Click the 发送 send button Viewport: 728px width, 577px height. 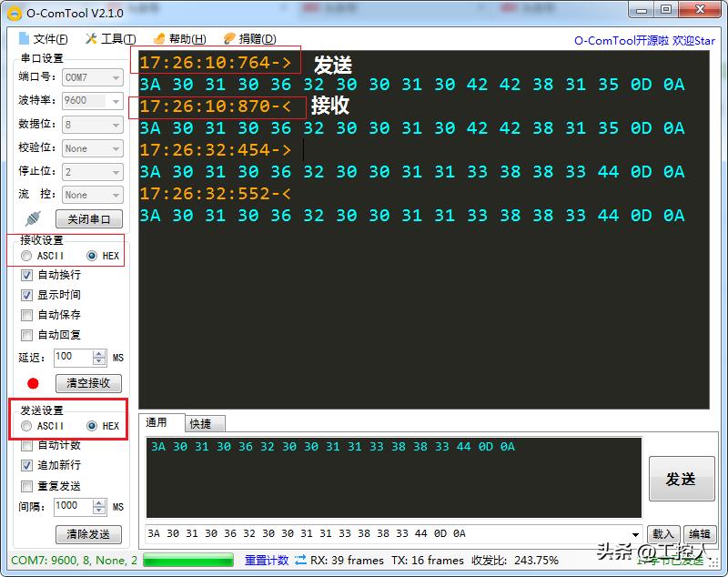click(682, 480)
